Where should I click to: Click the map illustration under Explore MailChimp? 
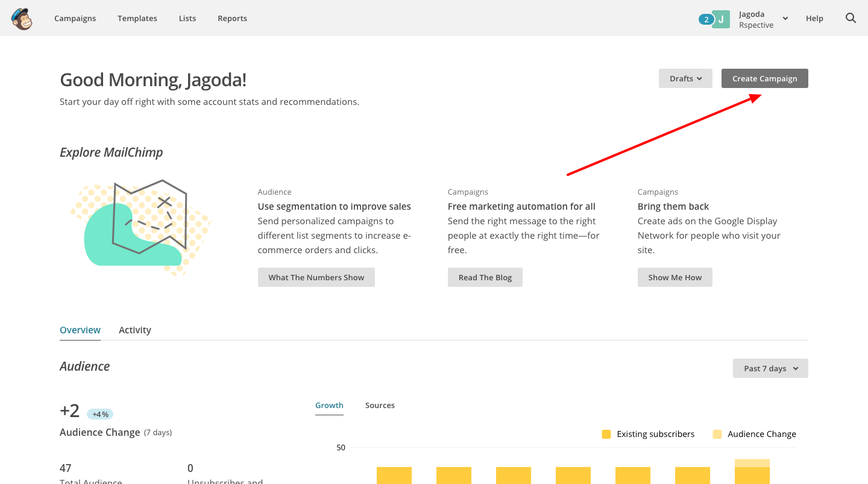point(140,227)
